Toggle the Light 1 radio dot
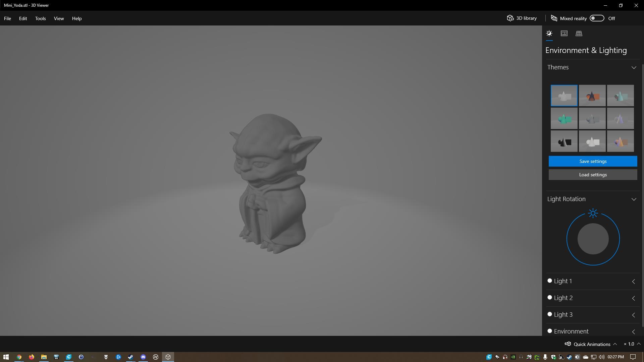The width and height of the screenshot is (644, 362). tap(549, 281)
